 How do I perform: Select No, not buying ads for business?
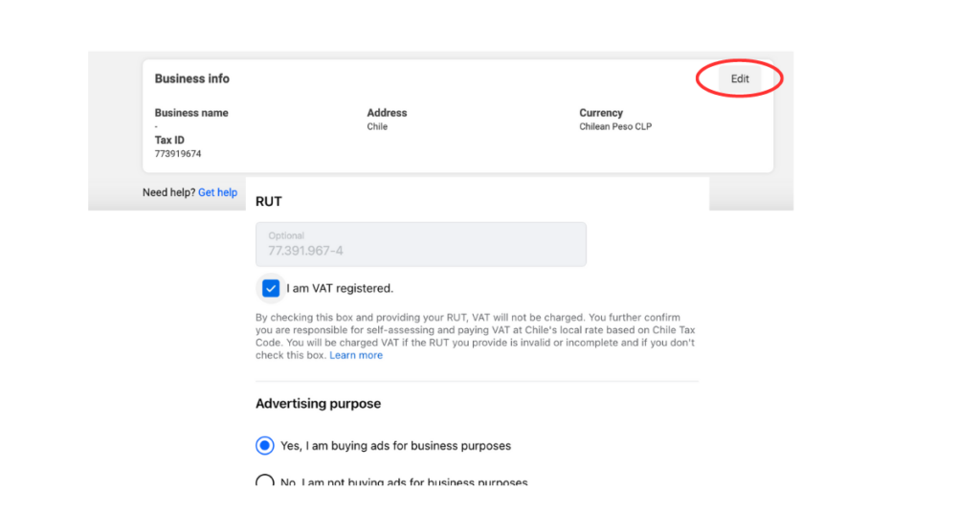tap(265, 482)
